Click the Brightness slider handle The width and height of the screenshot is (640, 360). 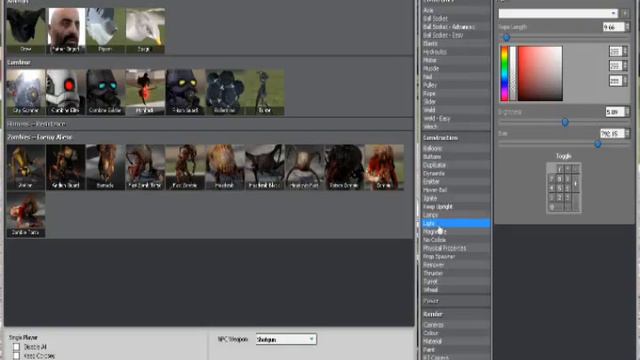[565, 122]
